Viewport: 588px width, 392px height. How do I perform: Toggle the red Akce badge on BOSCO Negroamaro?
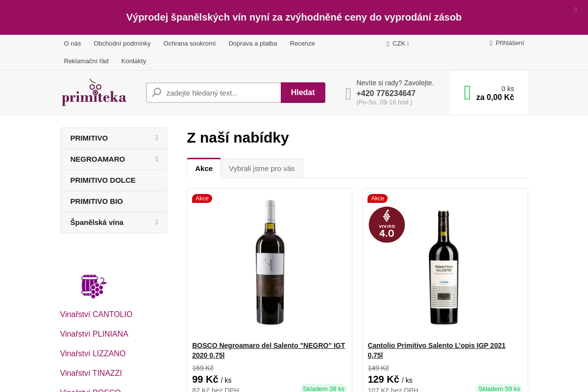[202, 198]
